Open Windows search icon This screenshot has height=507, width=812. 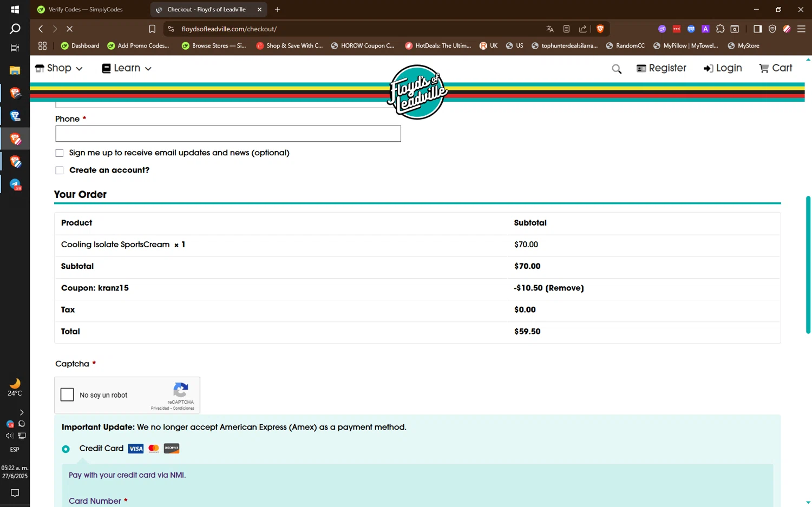(15, 29)
